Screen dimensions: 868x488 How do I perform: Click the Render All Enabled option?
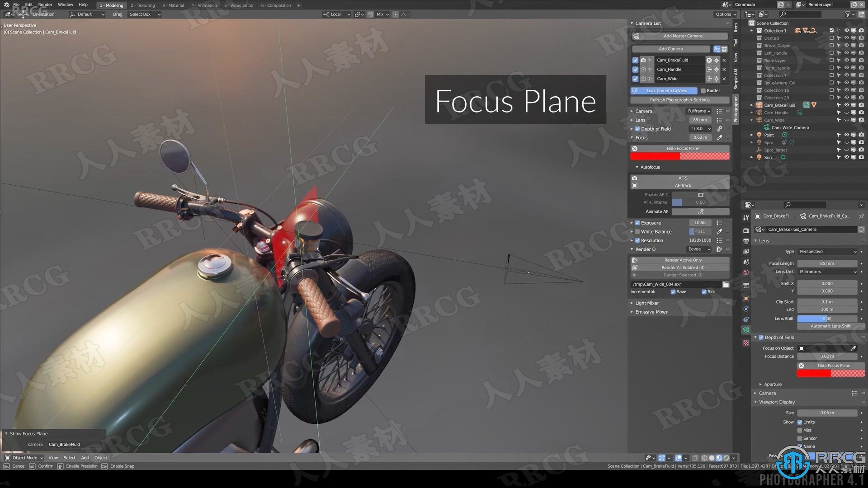click(x=683, y=267)
